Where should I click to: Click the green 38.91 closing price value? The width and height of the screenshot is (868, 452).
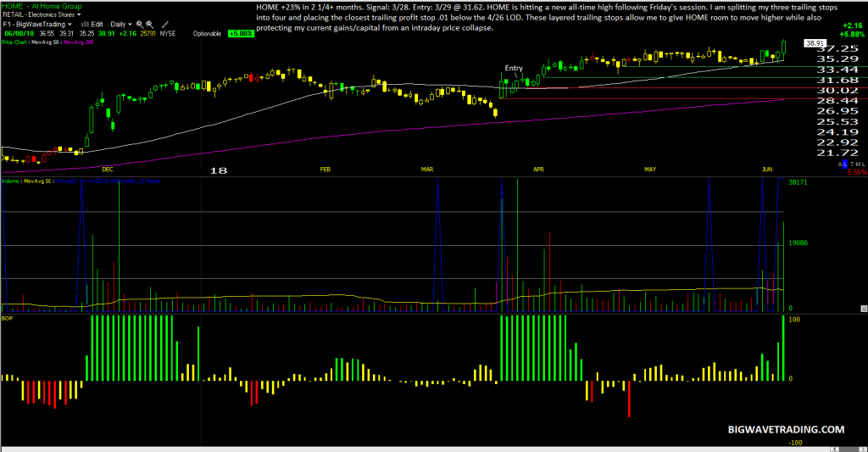pyautogui.click(x=106, y=34)
